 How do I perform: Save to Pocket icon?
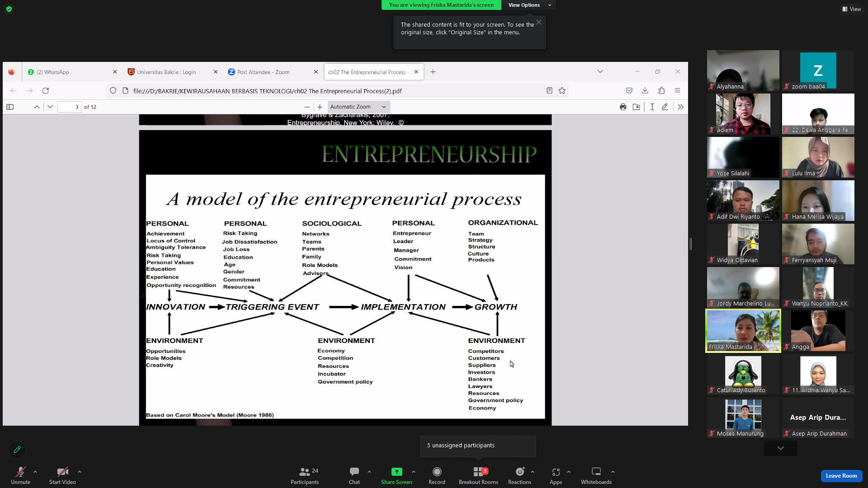(x=629, y=91)
